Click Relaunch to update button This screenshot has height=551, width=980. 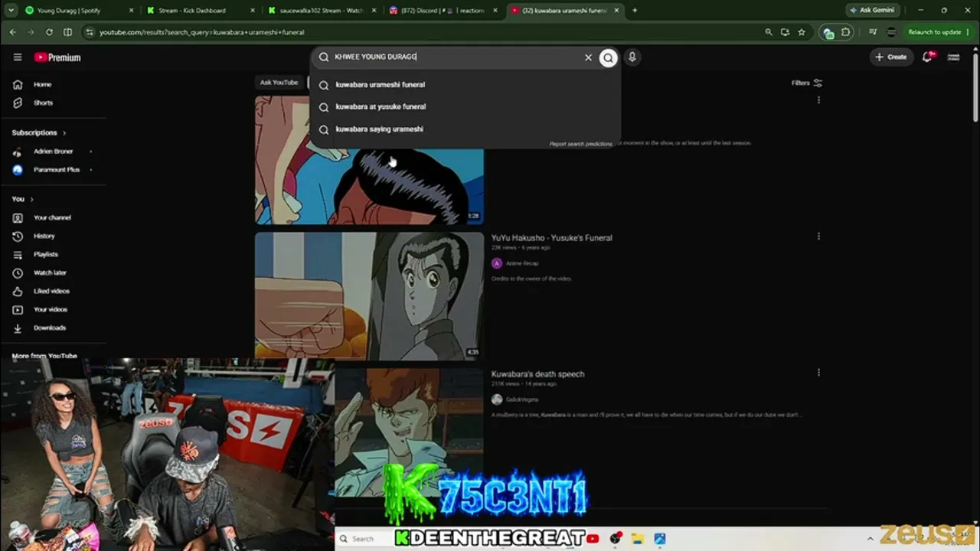click(x=934, y=32)
